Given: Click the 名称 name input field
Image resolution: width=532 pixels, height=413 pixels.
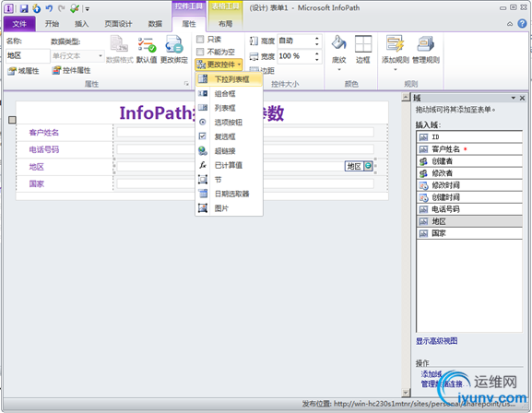Looking at the screenshot, I should point(28,55).
